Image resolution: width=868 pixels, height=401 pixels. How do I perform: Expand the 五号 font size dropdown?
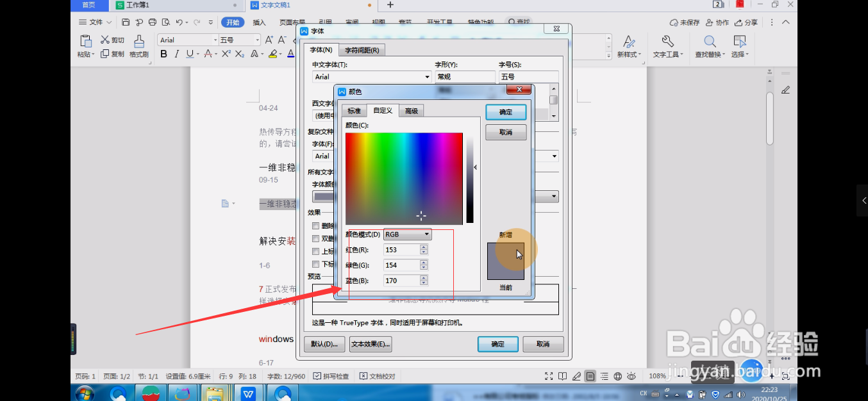click(x=255, y=39)
